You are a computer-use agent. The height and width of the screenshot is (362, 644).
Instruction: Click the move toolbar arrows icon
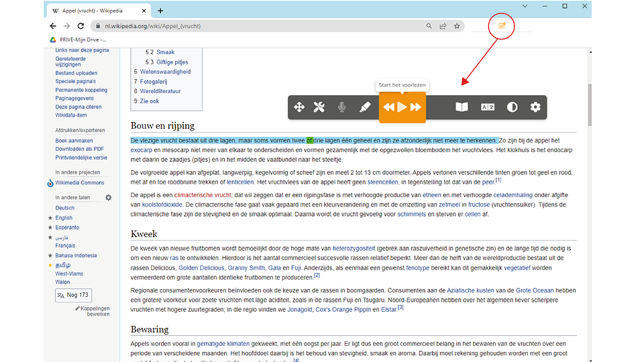pyautogui.click(x=300, y=107)
